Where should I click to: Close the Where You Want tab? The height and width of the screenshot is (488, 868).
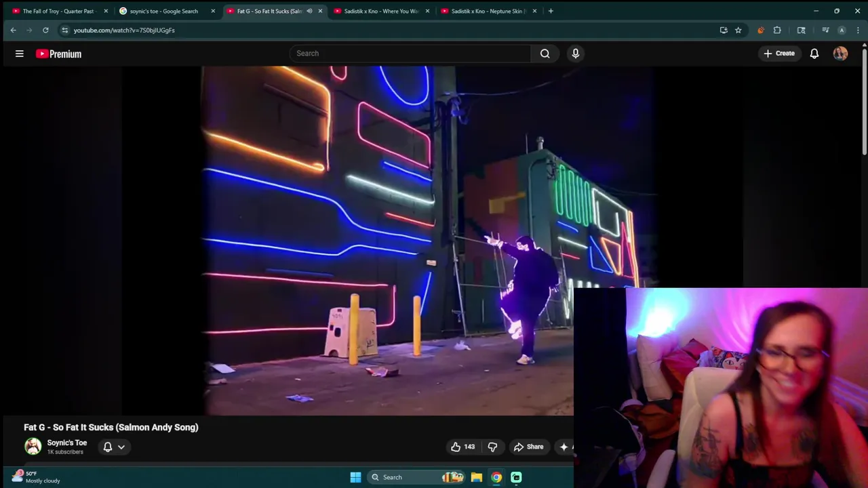point(427,11)
